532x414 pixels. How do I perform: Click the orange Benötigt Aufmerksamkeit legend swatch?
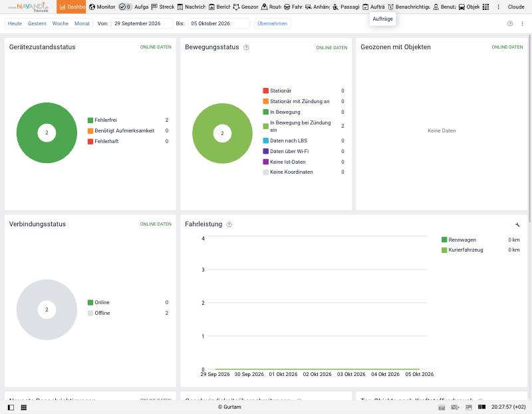90,130
